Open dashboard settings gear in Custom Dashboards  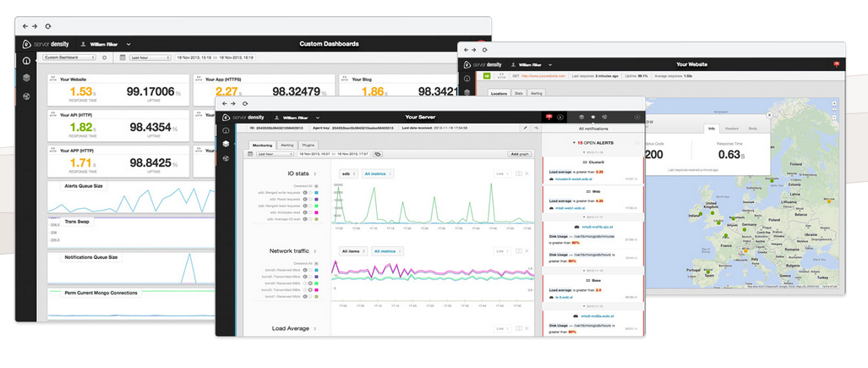point(104,57)
